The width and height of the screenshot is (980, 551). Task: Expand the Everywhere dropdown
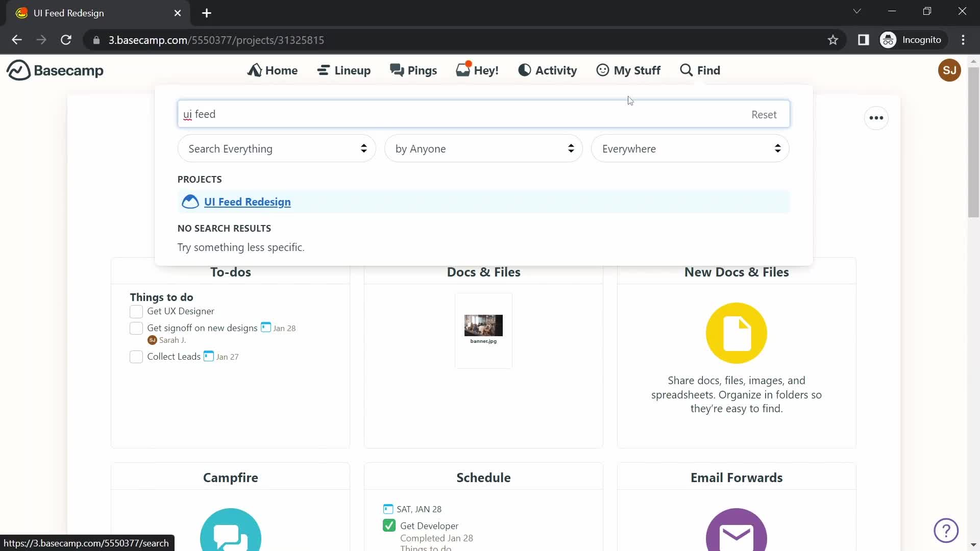[690, 148]
